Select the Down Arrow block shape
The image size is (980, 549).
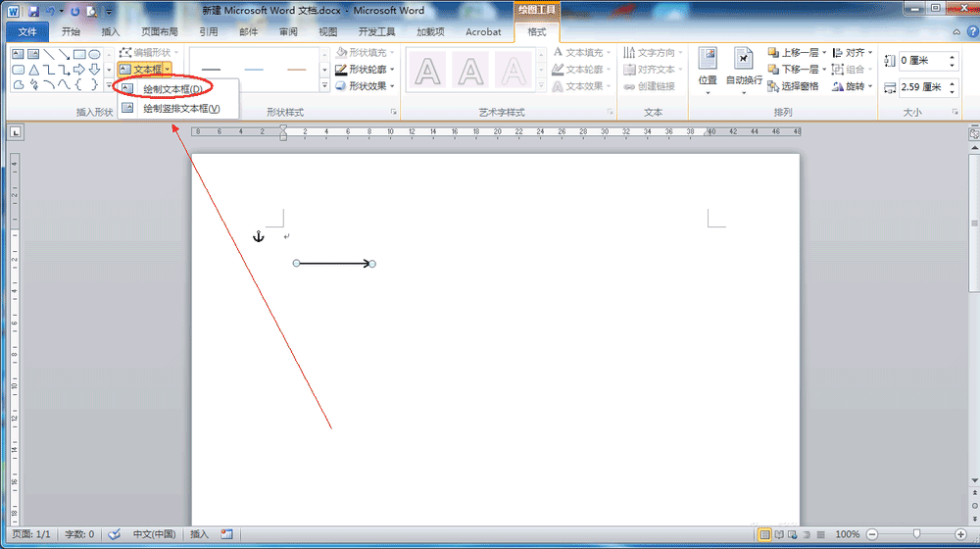coord(94,70)
